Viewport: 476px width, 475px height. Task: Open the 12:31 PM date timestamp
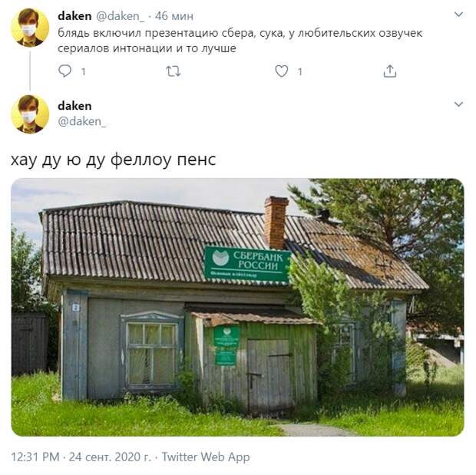click(81, 457)
